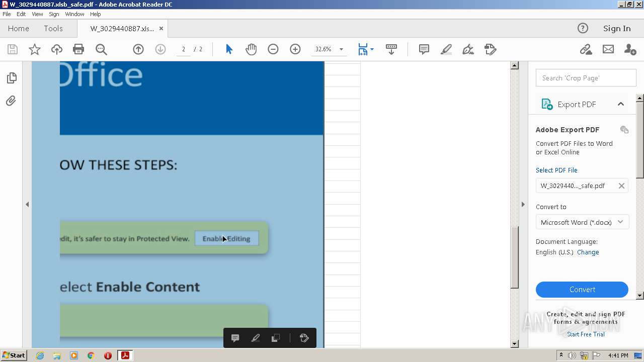Click the document scrollbar down arrow

(514, 344)
